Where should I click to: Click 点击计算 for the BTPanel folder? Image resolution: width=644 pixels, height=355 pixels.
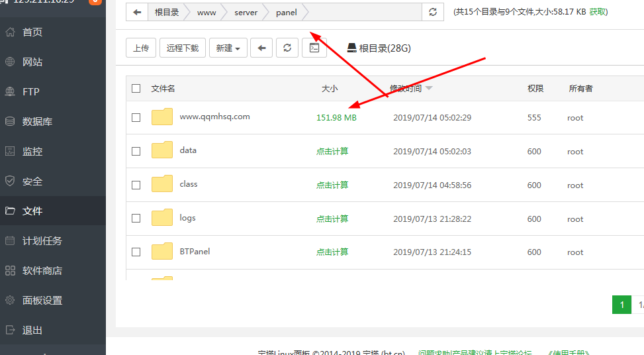pos(332,252)
